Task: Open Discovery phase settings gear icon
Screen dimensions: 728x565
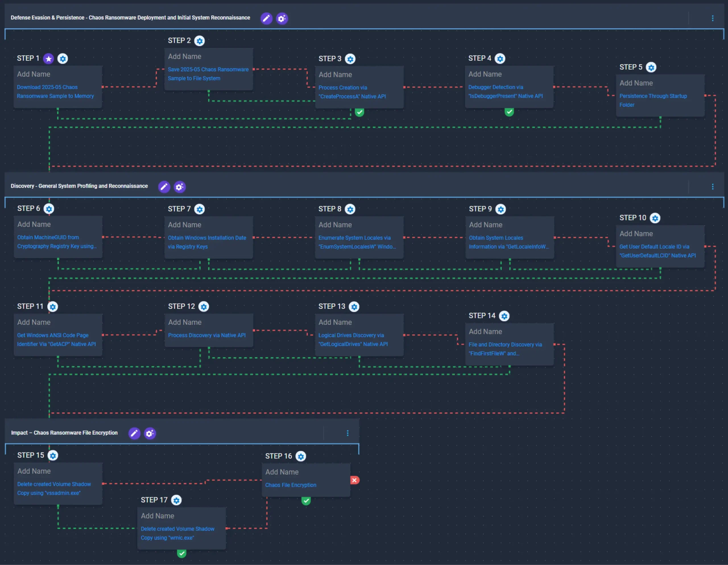Action: (180, 187)
